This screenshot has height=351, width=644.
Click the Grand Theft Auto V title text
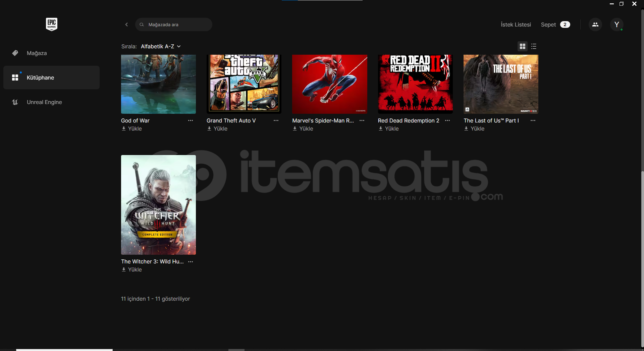pyautogui.click(x=231, y=120)
